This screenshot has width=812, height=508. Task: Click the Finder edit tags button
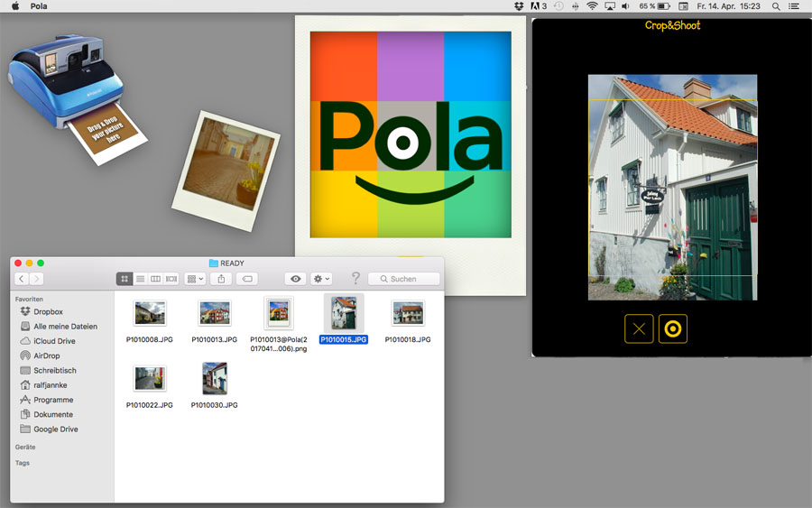247,279
